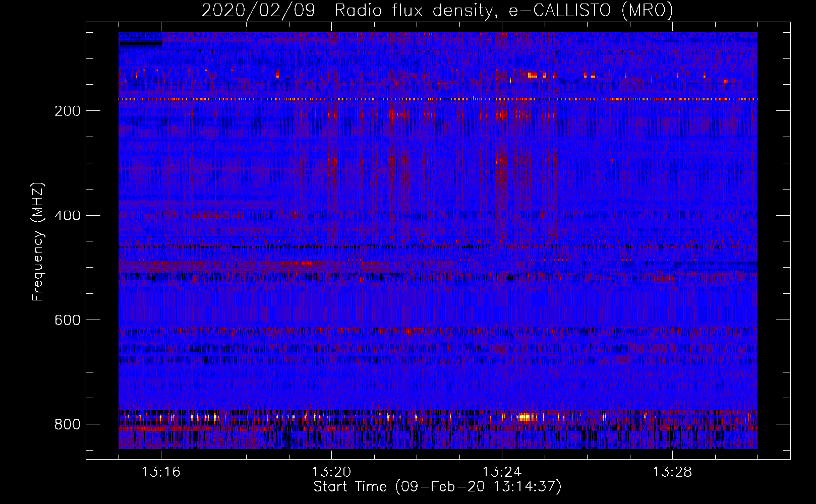816x504 pixels.
Task: Click the 400 frequency tick label
Action: 68,215
